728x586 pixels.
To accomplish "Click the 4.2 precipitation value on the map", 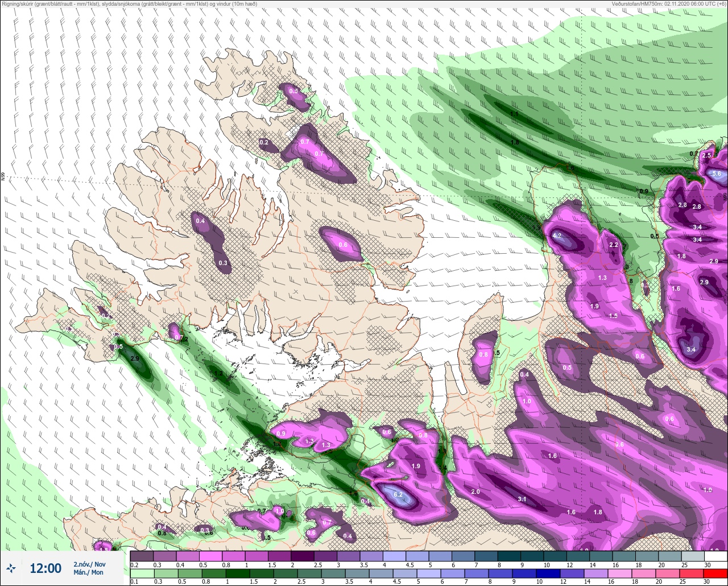I will (x=557, y=236).
